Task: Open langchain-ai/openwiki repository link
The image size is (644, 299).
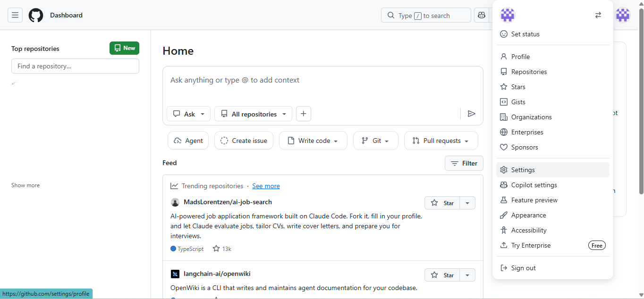Action: (217, 274)
